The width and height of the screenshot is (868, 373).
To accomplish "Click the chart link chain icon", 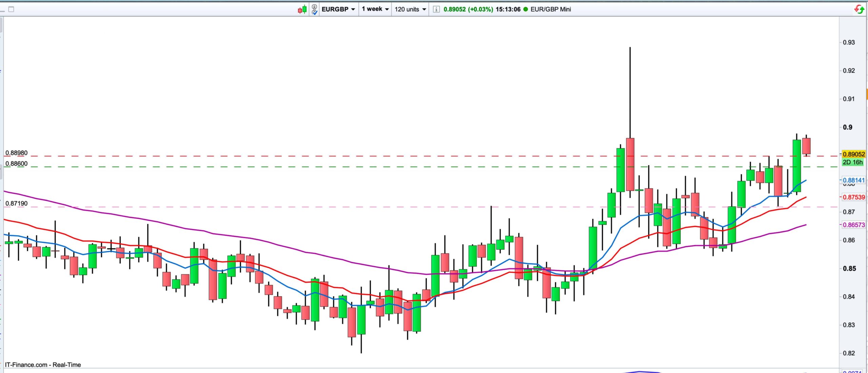I will tap(314, 10).
